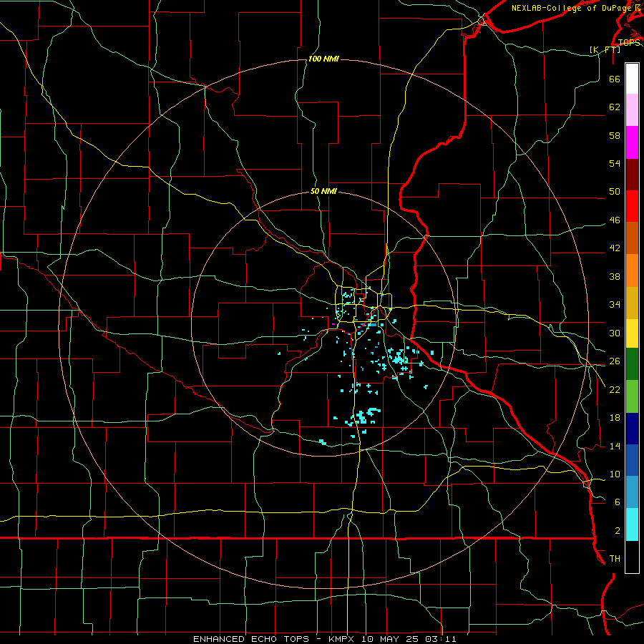The width and height of the screenshot is (644, 644).
Task: Select the magenta color bar segment
Action: click(632, 142)
